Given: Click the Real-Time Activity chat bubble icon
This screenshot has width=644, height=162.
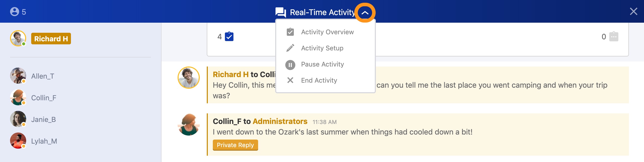Looking at the screenshot, I should pyautogui.click(x=280, y=12).
